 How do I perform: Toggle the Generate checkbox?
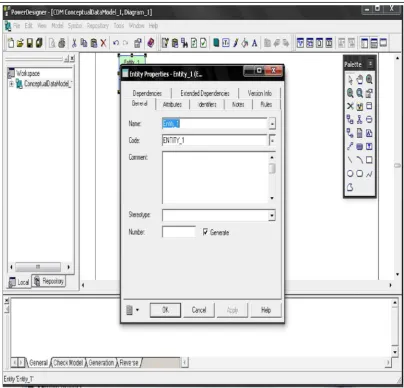point(205,232)
